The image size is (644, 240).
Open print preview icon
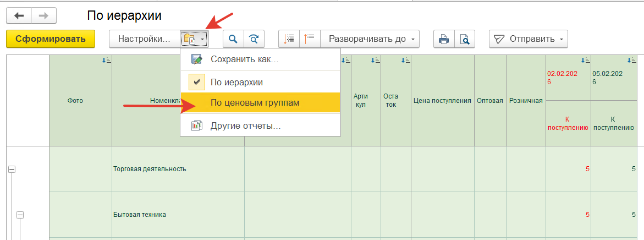click(465, 39)
